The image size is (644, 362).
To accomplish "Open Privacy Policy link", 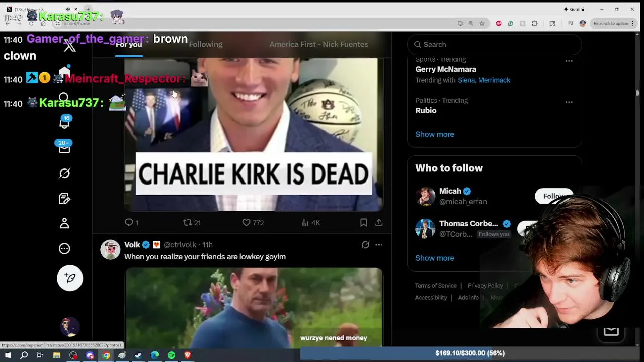I will click(486, 286).
